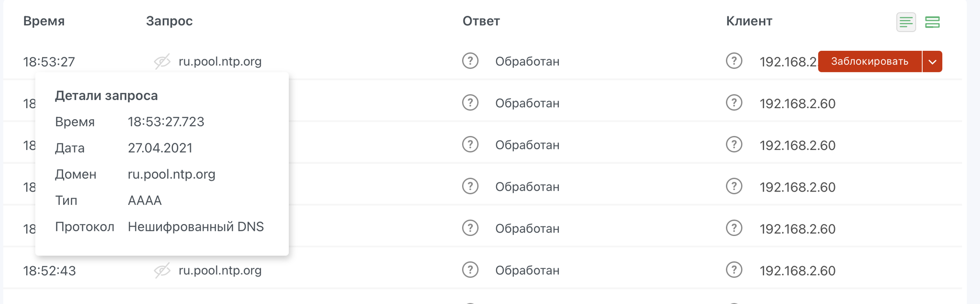Click tracker eye icon for 18:53:27 query
The height and width of the screenshot is (304, 980).
point(162,62)
